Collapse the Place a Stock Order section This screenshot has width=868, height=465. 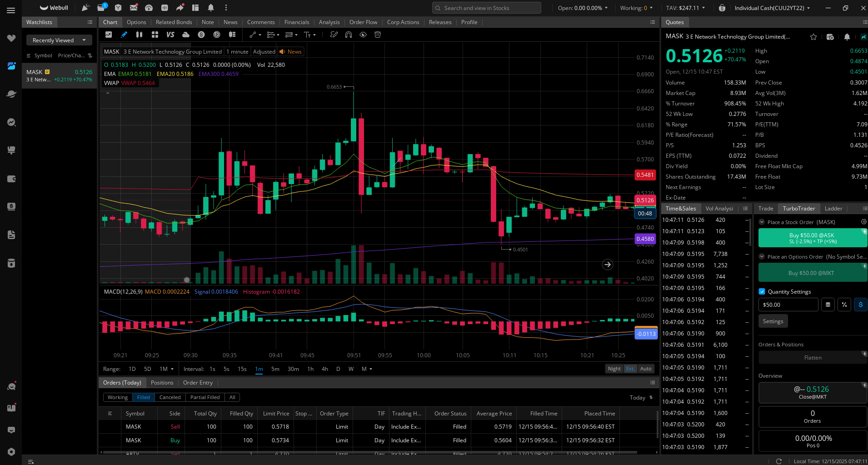tap(762, 222)
